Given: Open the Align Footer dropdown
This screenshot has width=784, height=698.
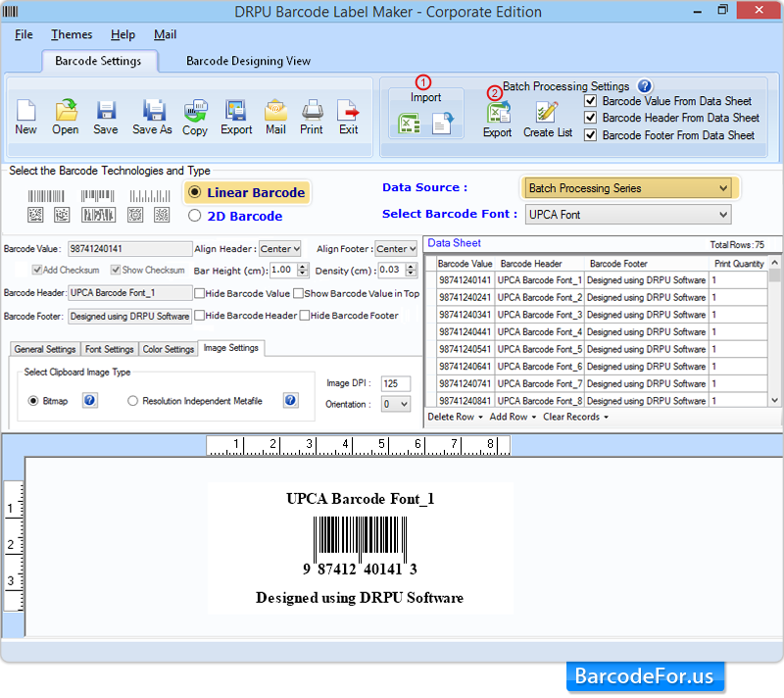Looking at the screenshot, I should click(396, 248).
